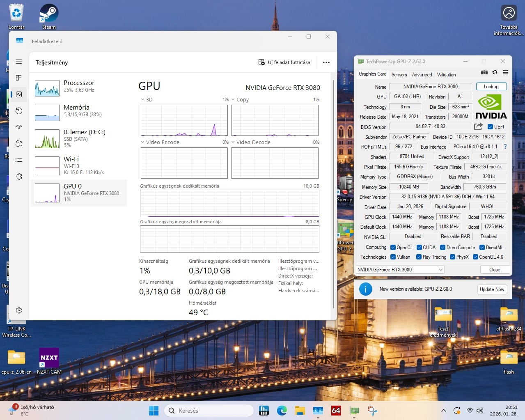Open AIDA64 icon on taskbar

click(x=336, y=411)
